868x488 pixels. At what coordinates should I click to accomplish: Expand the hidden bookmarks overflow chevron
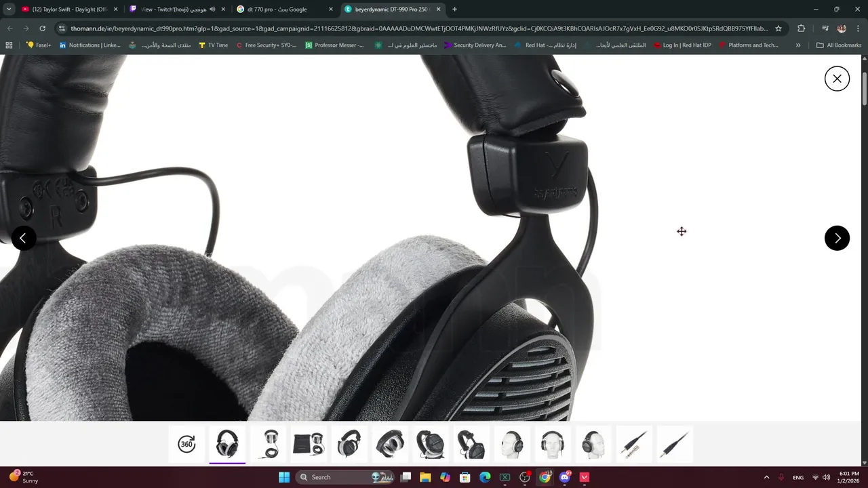coord(798,45)
